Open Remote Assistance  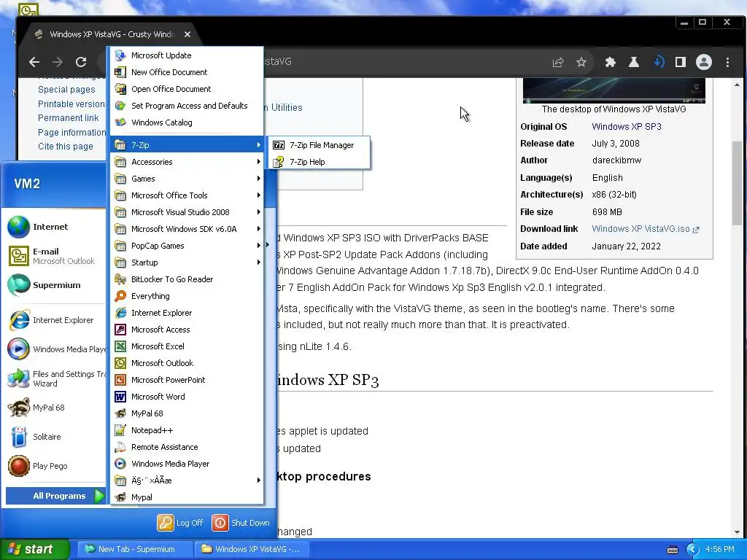(x=187, y=447)
